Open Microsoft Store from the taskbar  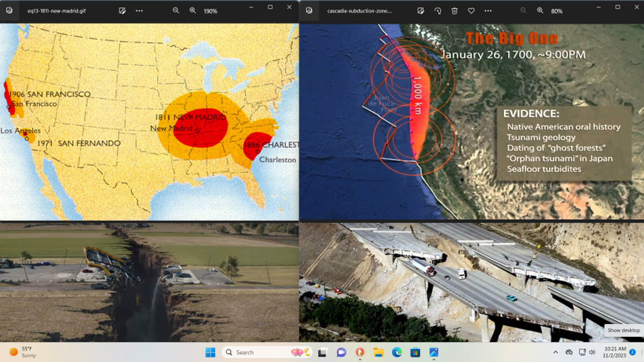(415, 352)
